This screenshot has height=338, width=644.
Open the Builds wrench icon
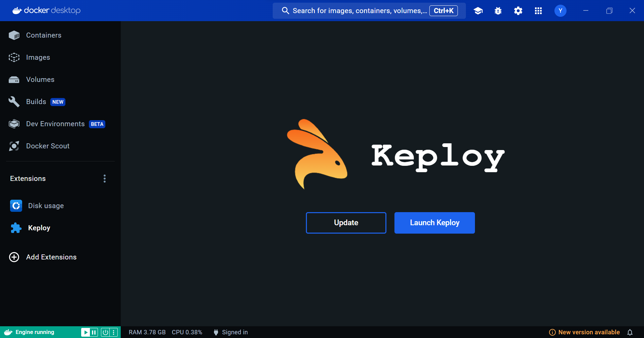click(14, 102)
